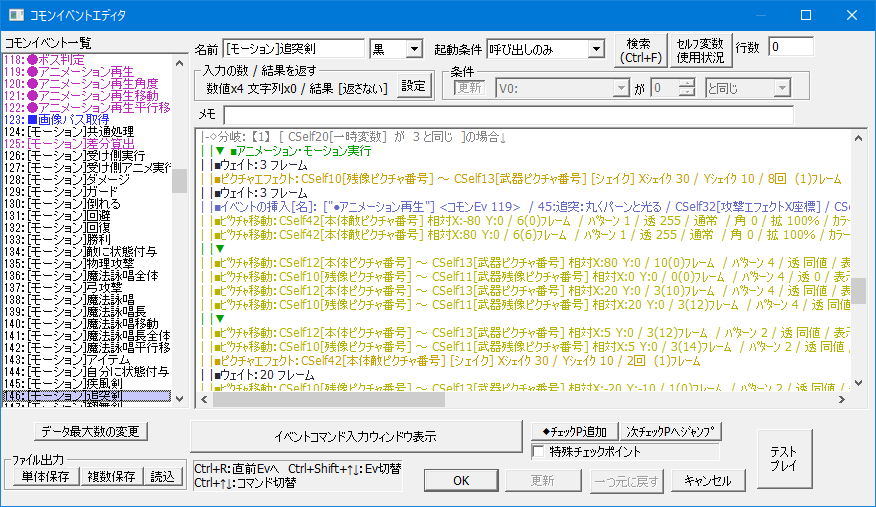The width and height of the screenshot is (876, 507).
Task: Click the horizontal scrollbar thumb
Action: pyautogui.click(x=329, y=400)
